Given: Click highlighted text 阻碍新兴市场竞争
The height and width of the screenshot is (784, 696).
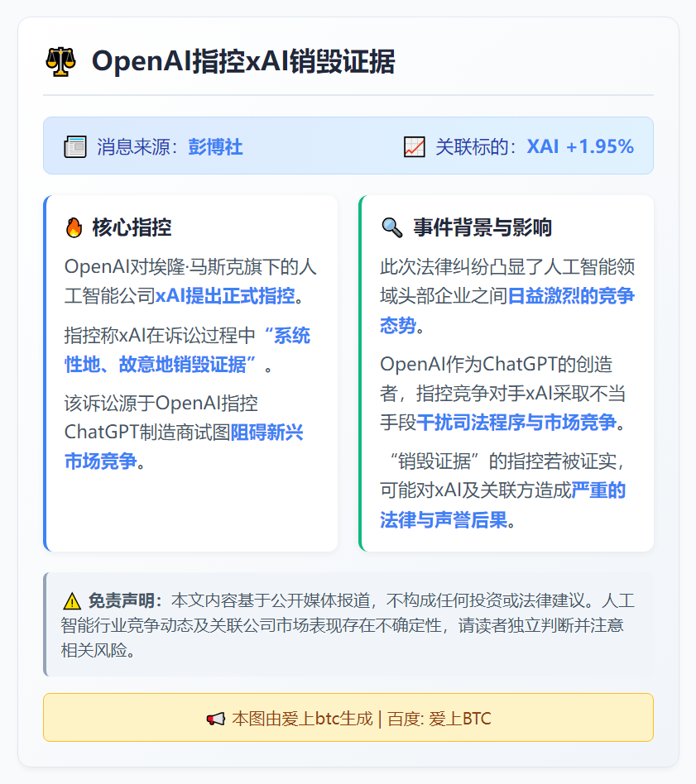Looking at the screenshot, I should (184, 447).
